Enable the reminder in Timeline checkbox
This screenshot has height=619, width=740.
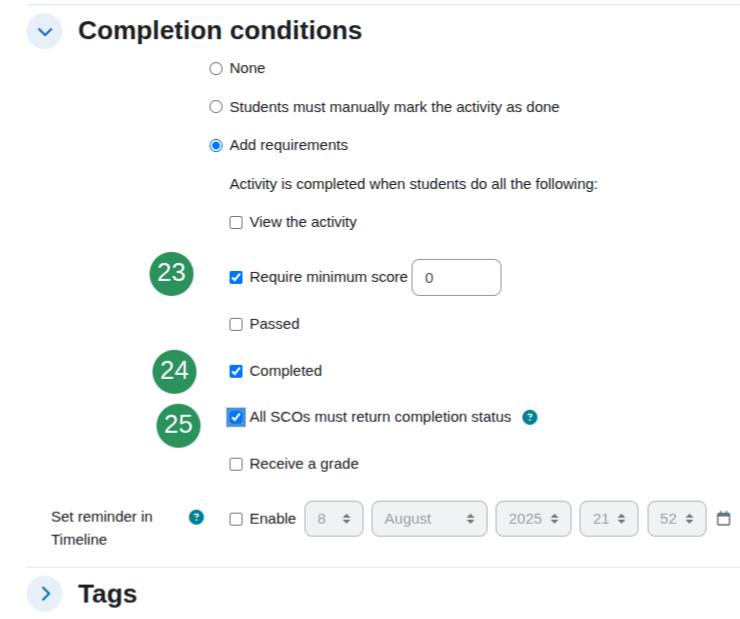pos(236,519)
